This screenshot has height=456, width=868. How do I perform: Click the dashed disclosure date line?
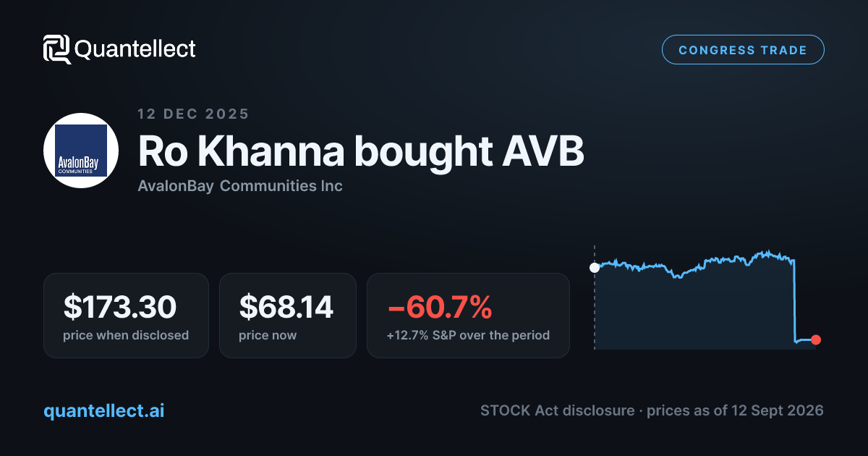click(595, 297)
